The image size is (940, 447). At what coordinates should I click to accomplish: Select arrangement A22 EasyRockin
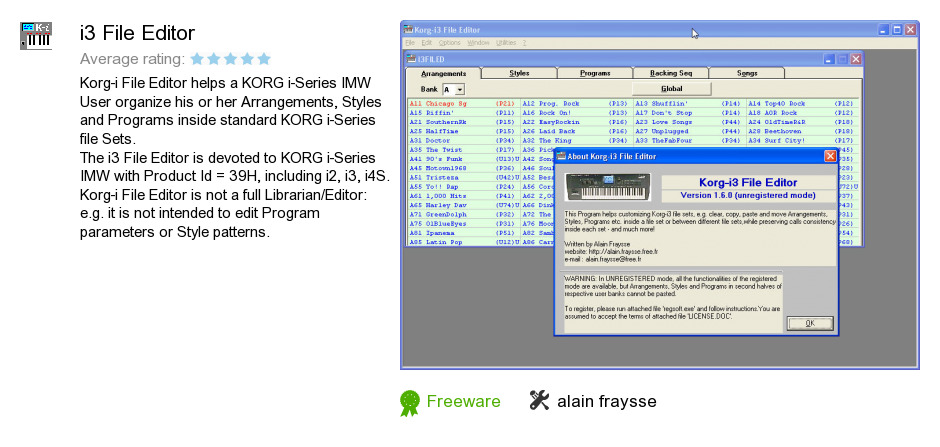(x=576, y=122)
